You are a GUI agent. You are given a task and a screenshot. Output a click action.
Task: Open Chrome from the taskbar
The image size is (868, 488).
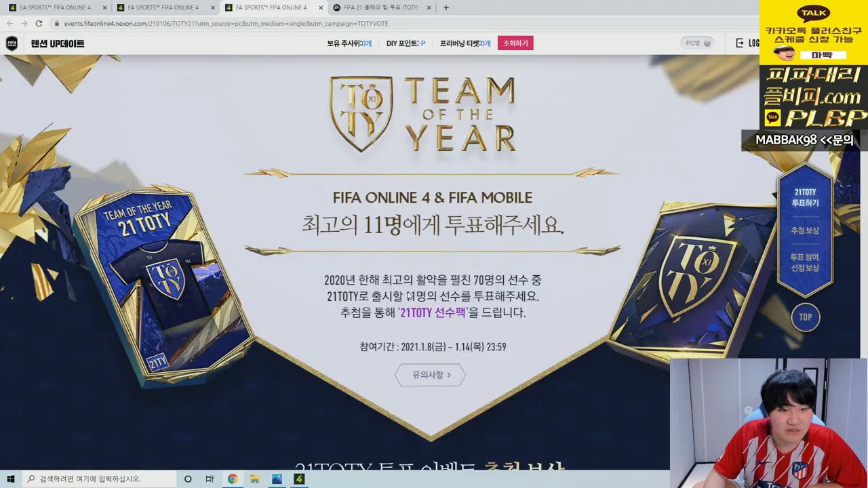[232, 479]
